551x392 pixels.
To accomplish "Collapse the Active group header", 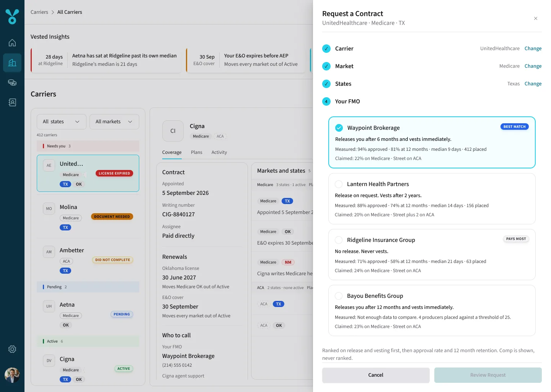I will 88,341.
